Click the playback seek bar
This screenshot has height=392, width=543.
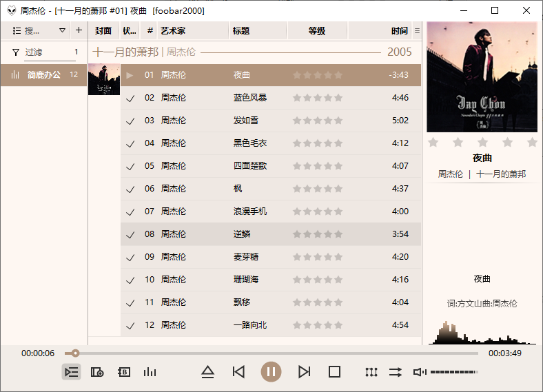(x=271, y=353)
